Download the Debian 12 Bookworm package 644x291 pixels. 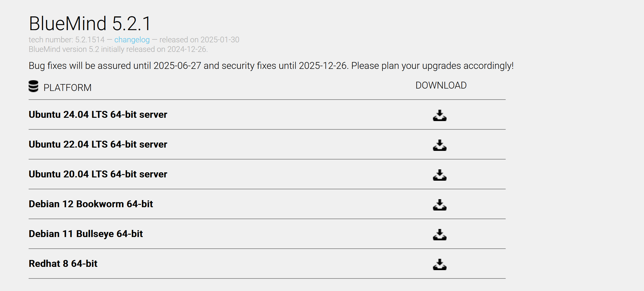pos(440,205)
